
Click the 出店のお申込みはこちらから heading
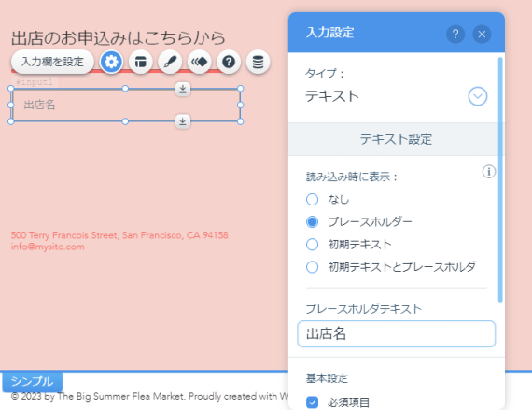click(x=119, y=37)
